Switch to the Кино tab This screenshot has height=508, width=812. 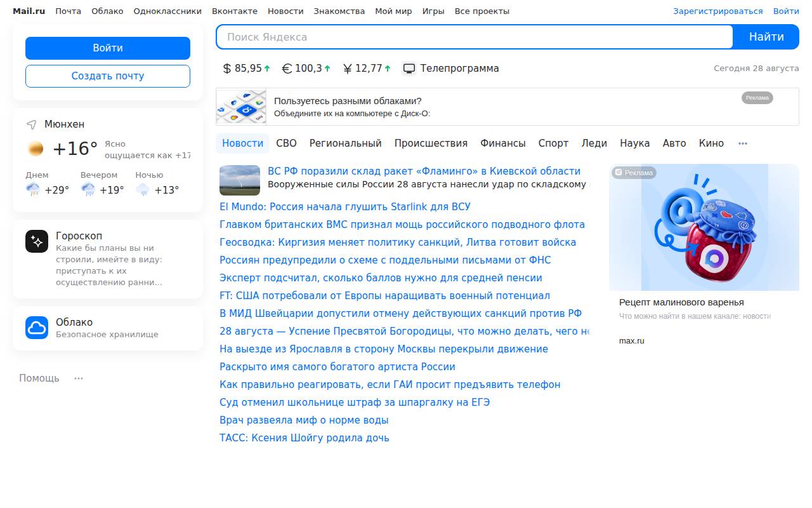[711, 144]
